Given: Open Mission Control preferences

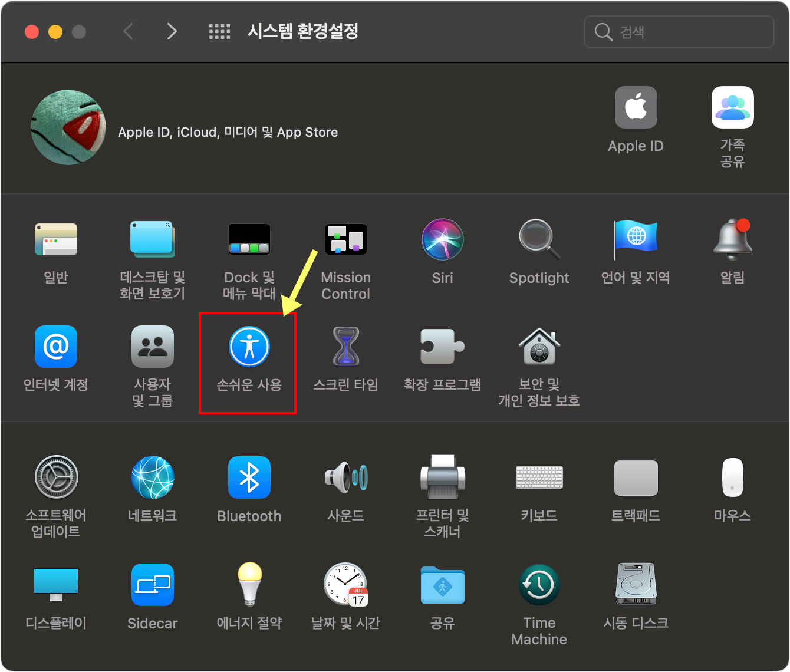Looking at the screenshot, I should point(346,239).
